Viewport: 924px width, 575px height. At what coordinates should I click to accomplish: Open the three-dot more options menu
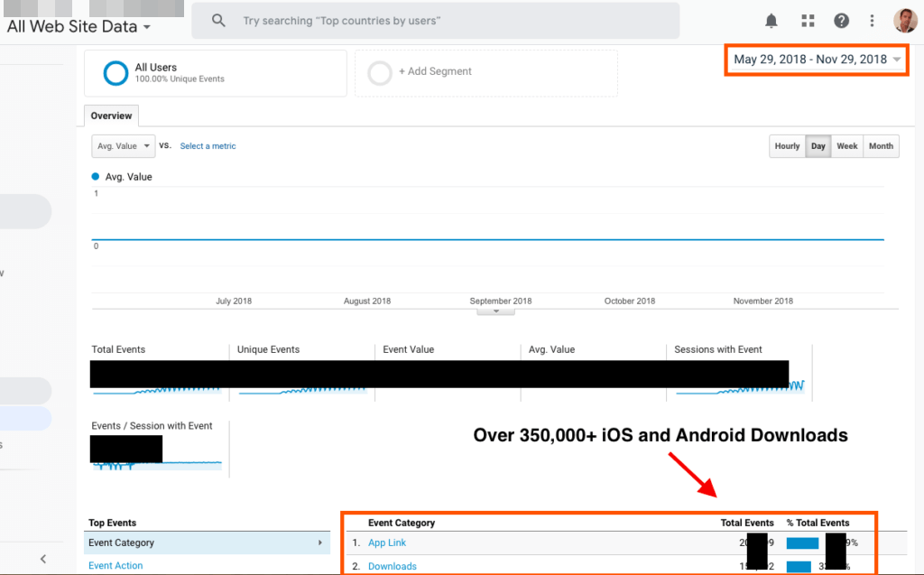click(873, 21)
